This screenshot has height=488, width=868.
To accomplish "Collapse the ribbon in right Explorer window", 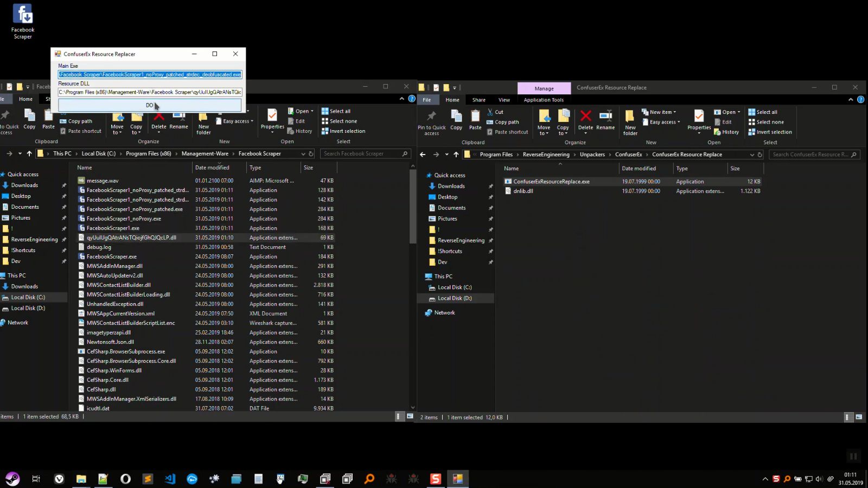I will click(x=851, y=100).
